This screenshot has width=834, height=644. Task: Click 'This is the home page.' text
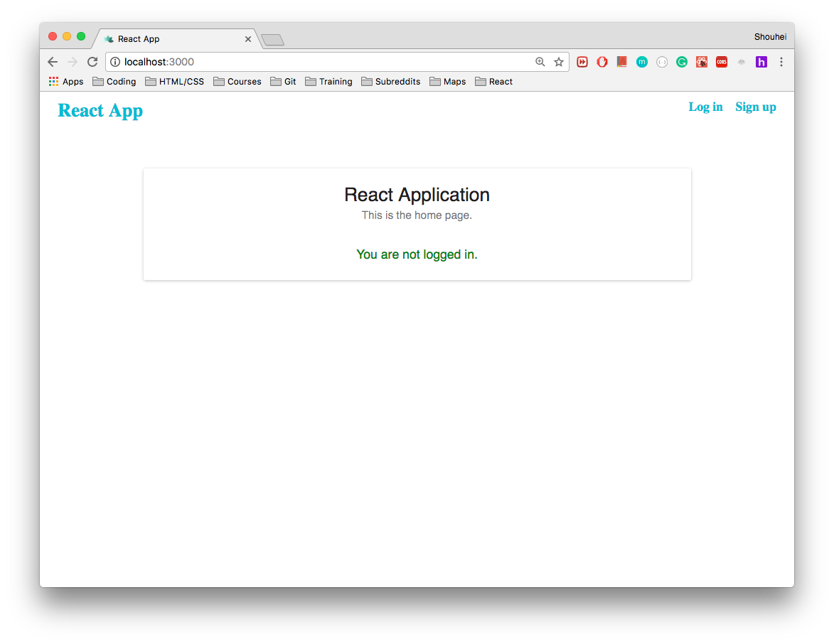pos(417,215)
